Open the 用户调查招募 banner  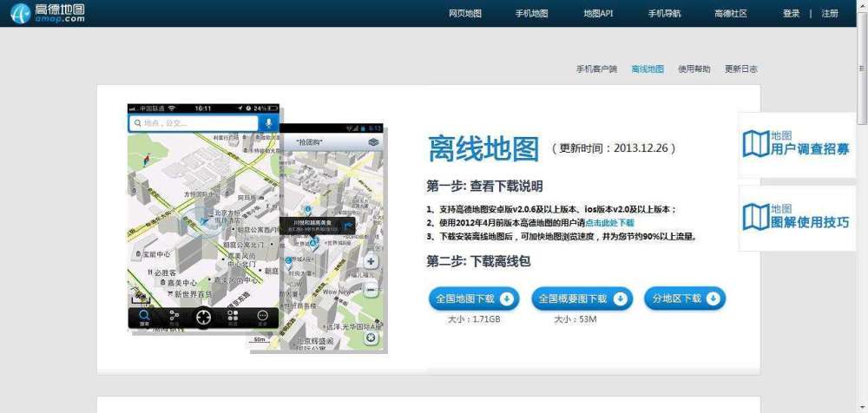[x=797, y=145]
